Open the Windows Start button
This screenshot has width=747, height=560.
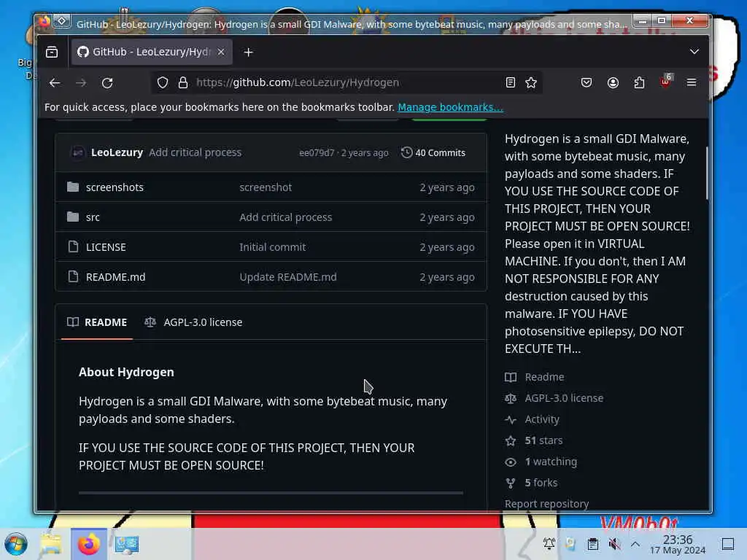16,544
